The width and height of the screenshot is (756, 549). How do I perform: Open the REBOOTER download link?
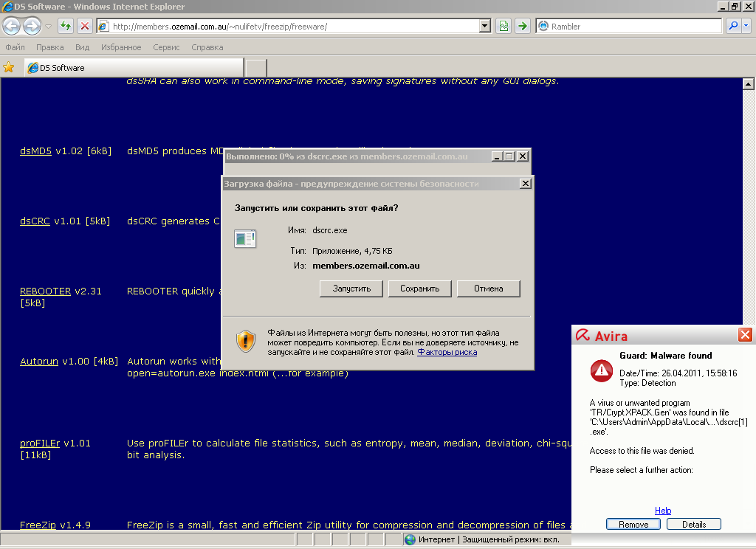click(45, 291)
